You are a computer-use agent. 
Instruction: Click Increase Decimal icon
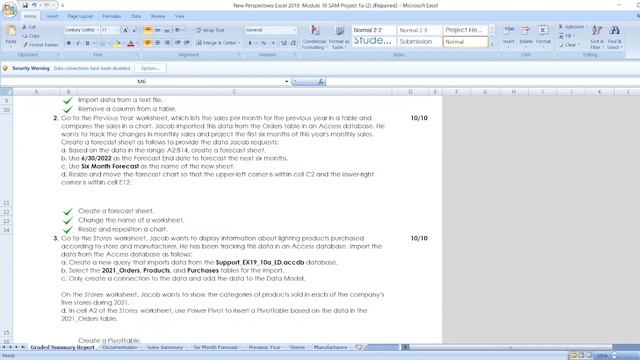point(284,43)
